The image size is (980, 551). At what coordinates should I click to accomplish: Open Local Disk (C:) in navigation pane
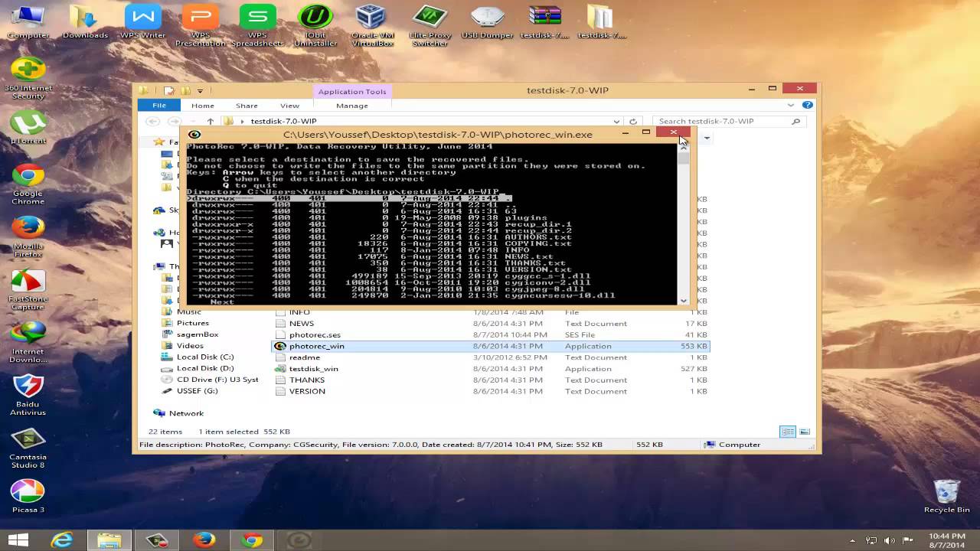click(x=204, y=357)
